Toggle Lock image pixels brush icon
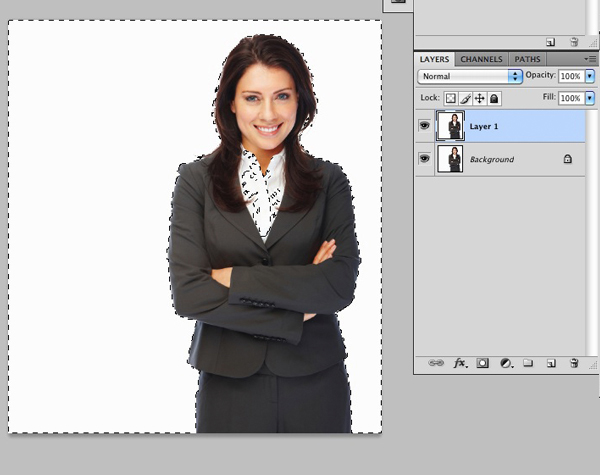This screenshot has height=475, width=600. point(465,98)
